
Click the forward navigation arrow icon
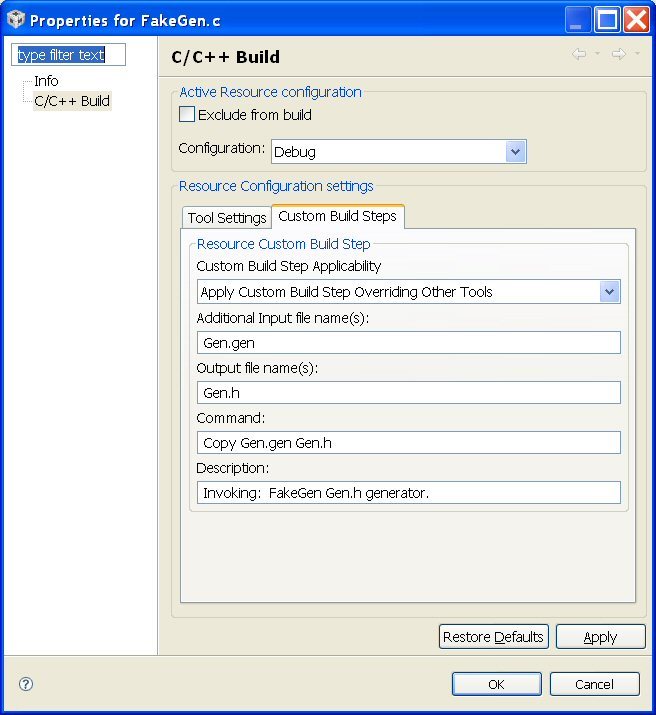tap(619, 55)
